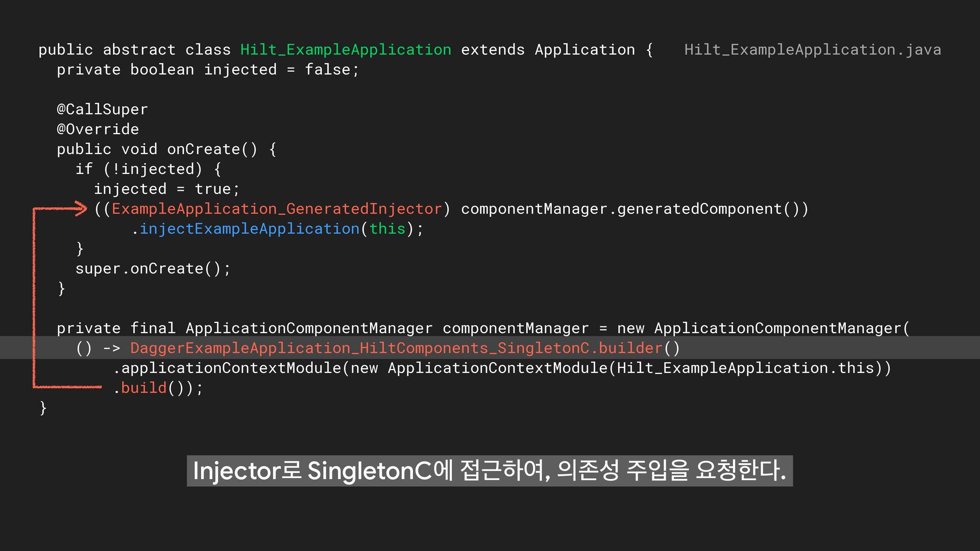Click the blue injectExampleApplication method call
980x551 pixels.
click(249, 229)
